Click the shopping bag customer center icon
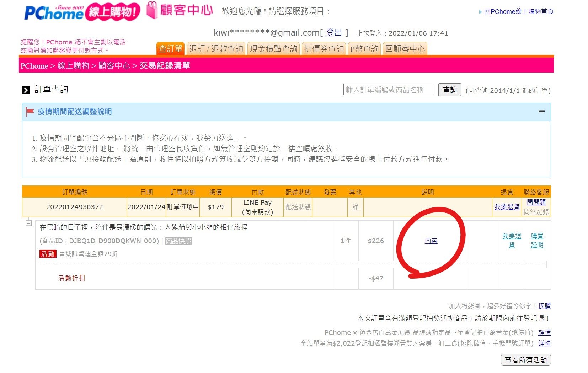Screen dimensions: 588x373 (152, 10)
